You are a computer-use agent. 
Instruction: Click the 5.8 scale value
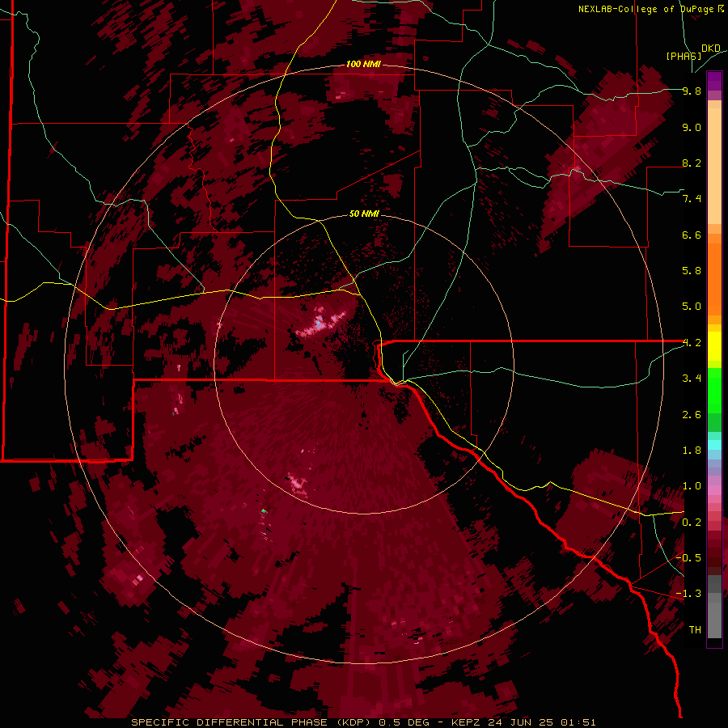pyautogui.click(x=692, y=271)
